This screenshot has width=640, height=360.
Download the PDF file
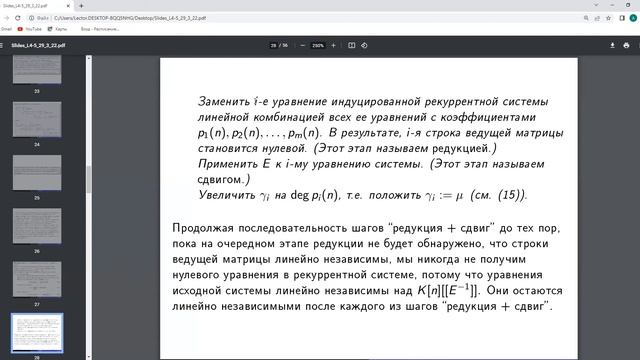coord(612,45)
